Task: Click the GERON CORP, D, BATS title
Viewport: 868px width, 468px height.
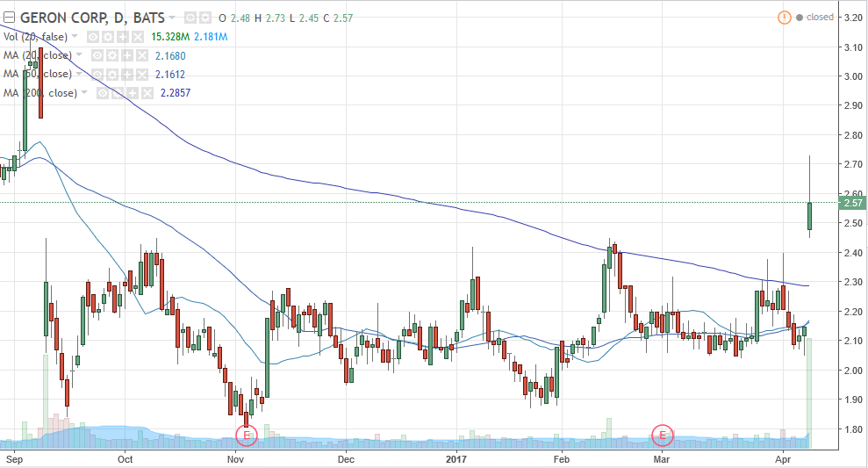Action: 92,18
